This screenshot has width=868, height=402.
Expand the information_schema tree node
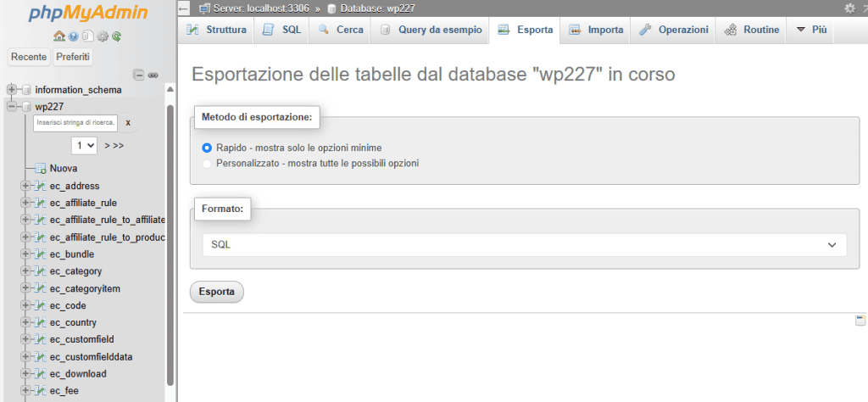[x=11, y=90]
